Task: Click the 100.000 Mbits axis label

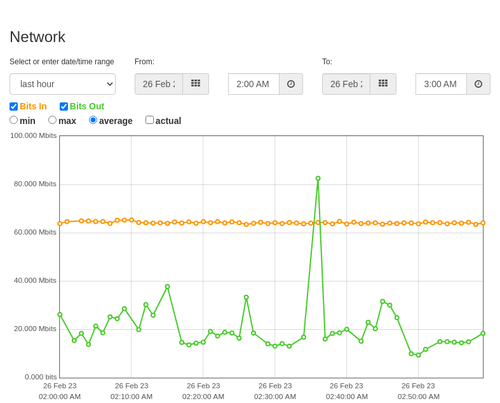Action: tap(33, 136)
